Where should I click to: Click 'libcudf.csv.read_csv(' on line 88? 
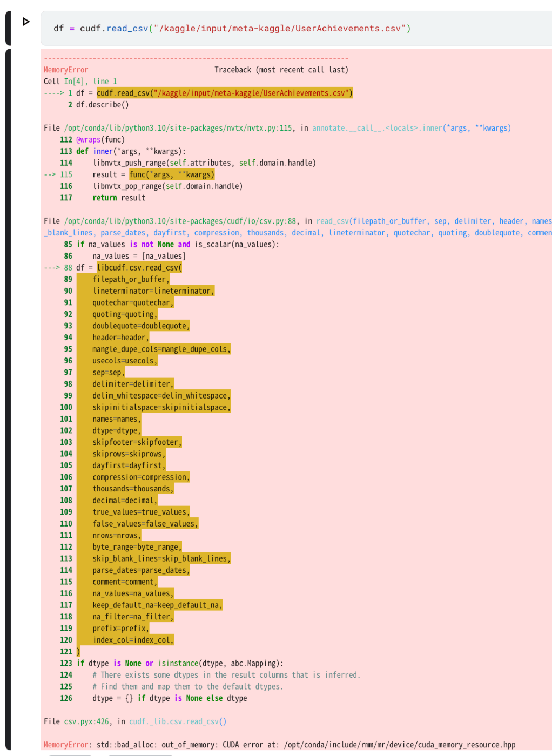tap(139, 268)
